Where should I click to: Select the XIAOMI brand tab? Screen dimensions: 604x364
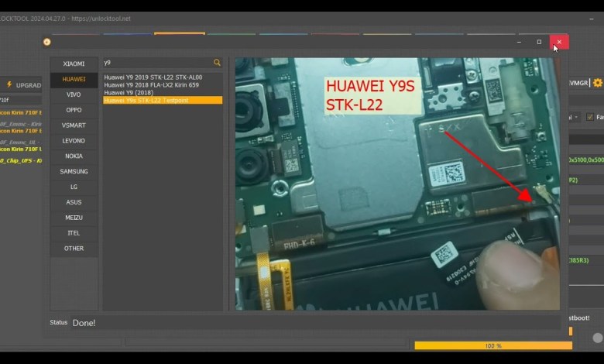coord(74,64)
